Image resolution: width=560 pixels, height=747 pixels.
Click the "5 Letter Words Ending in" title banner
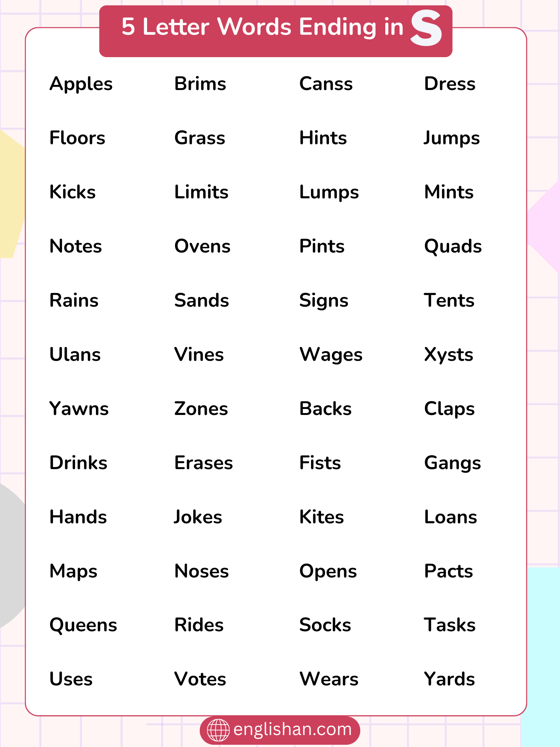coord(262,28)
